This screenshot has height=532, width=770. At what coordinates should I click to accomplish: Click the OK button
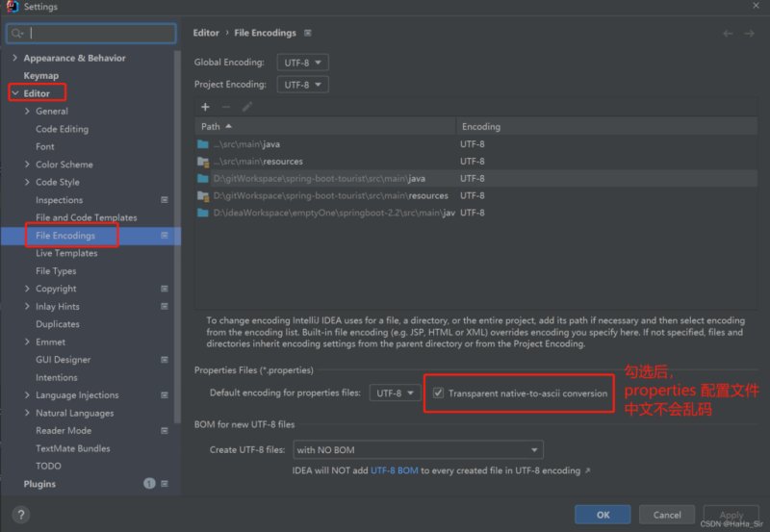(603, 515)
